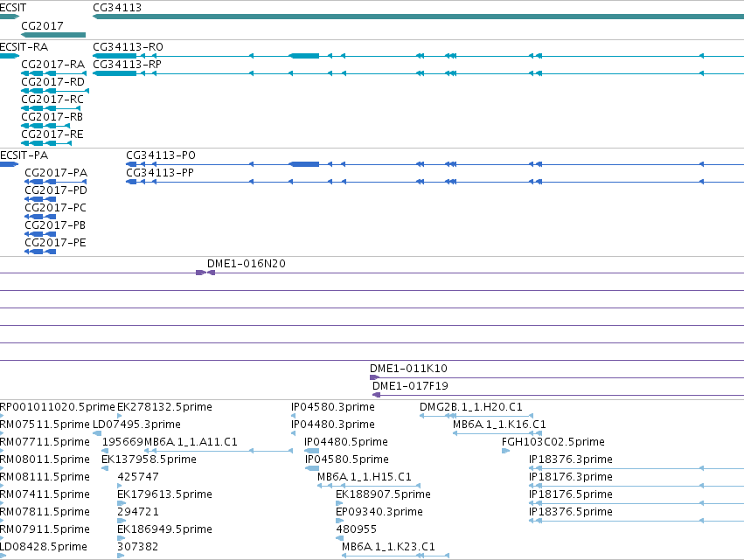
Task: Select cDNA MB6A.1_1.K16.C1
Action: (x=499, y=425)
